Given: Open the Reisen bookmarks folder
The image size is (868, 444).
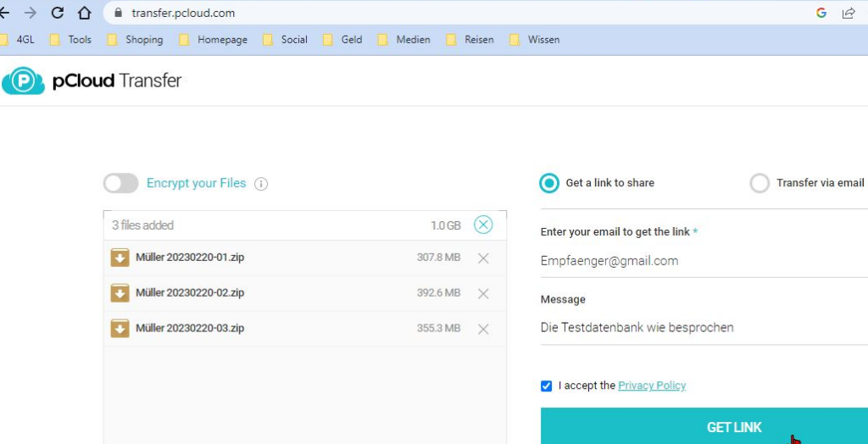Looking at the screenshot, I should click(470, 40).
